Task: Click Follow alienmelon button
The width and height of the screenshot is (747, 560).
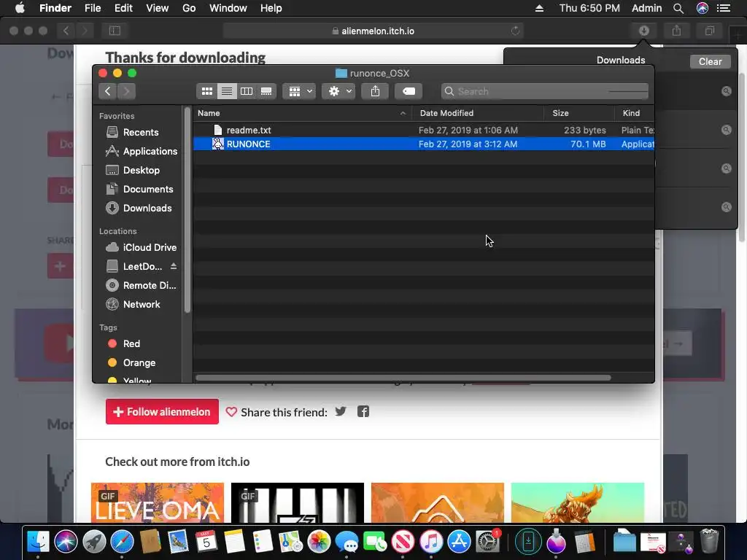Action: [162, 411]
